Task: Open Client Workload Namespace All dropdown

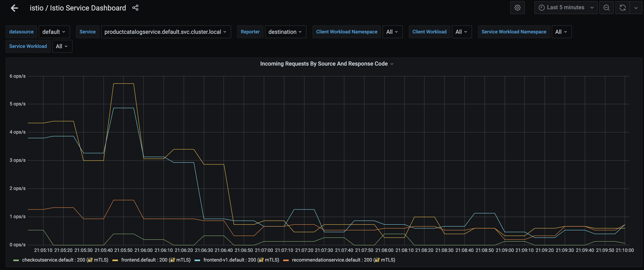Action: click(x=392, y=32)
